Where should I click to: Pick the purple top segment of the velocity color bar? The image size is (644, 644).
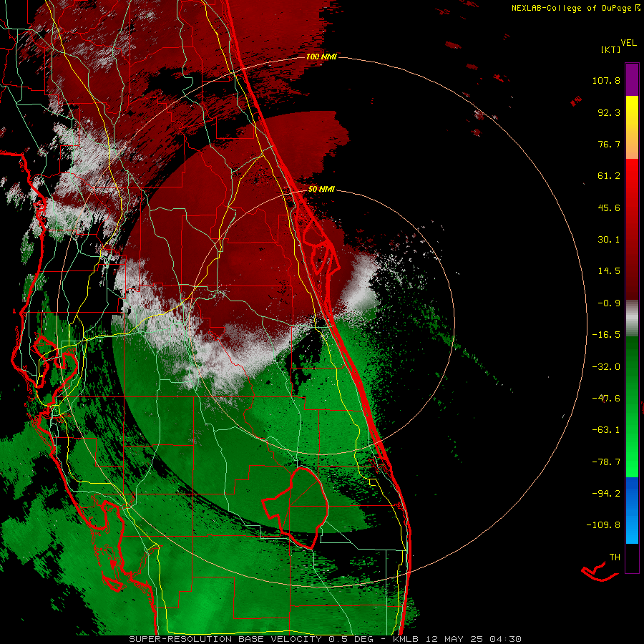click(x=632, y=79)
